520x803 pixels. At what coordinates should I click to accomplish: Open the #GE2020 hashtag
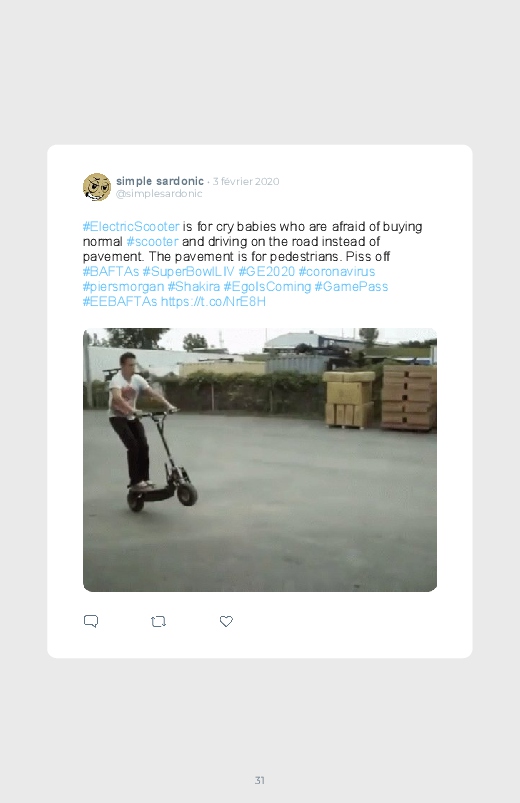[267, 271]
